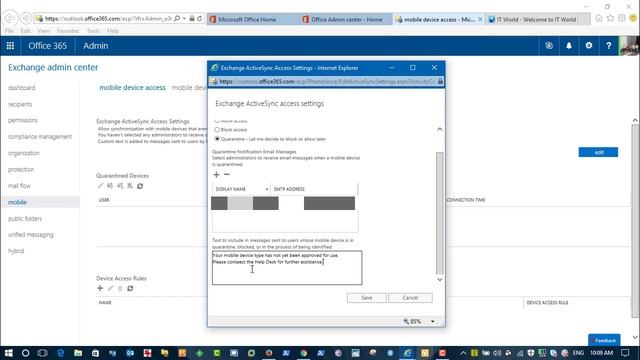Open the help question mark
This screenshot has height=360, width=640.
[x=609, y=46]
